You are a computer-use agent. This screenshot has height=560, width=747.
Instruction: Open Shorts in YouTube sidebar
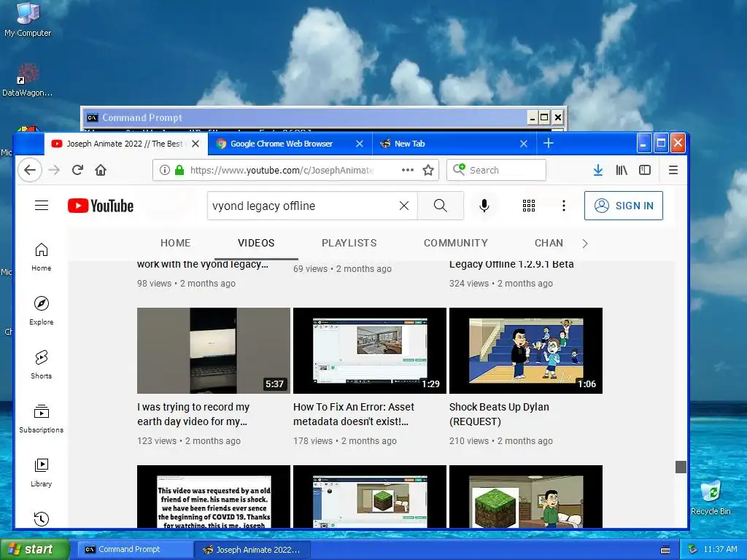tap(42, 365)
